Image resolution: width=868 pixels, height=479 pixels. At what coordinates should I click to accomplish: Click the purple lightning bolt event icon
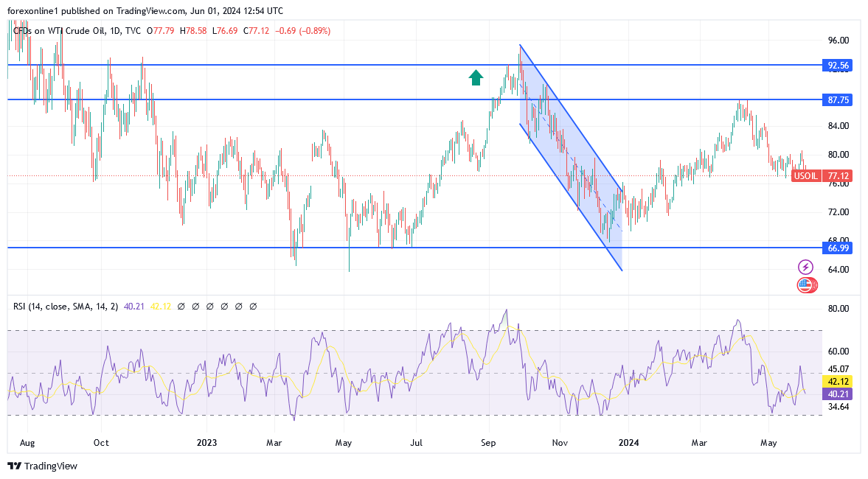(x=805, y=267)
